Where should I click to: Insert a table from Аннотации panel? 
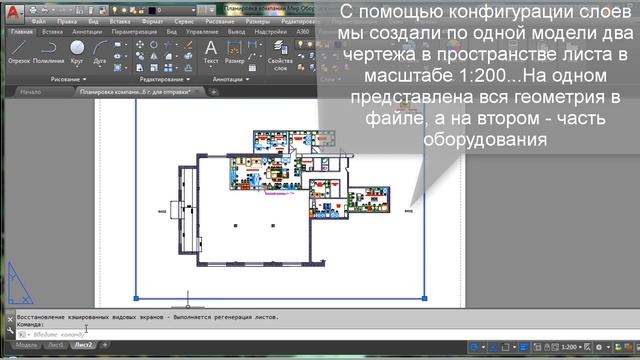(x=252, y=68)
